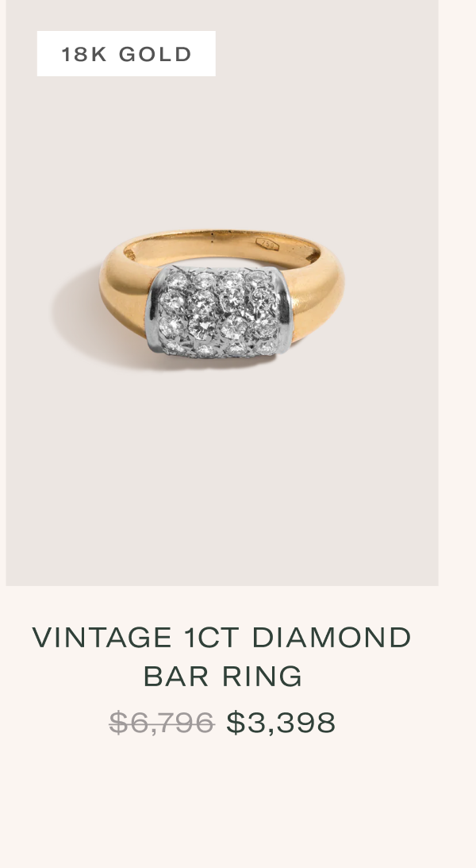Click the left gold shoulder of the ring
Screen dimensions: 476x868
[x=124, y=293]
